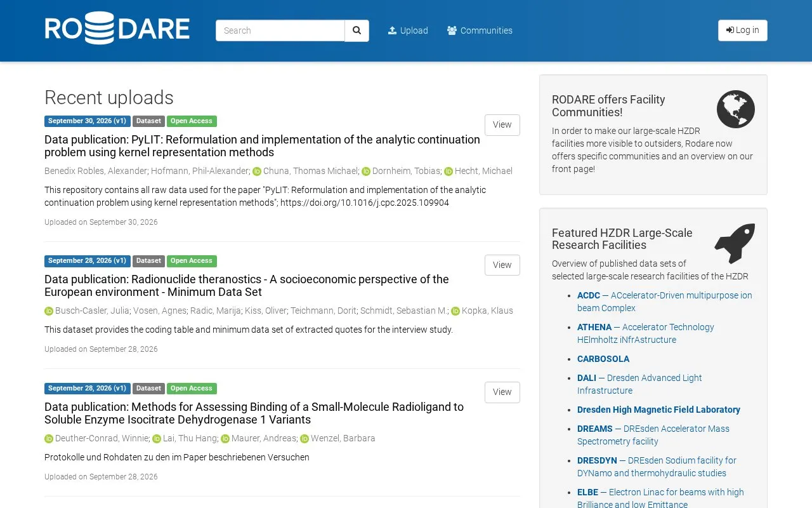The height and width of the screenshot is (508, 812).
Task: Click the magnifier search button
Action: tap(357, 30)
